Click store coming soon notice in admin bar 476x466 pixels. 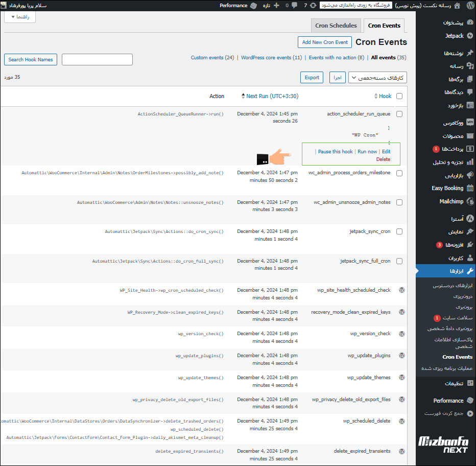[x=356, y=5]
